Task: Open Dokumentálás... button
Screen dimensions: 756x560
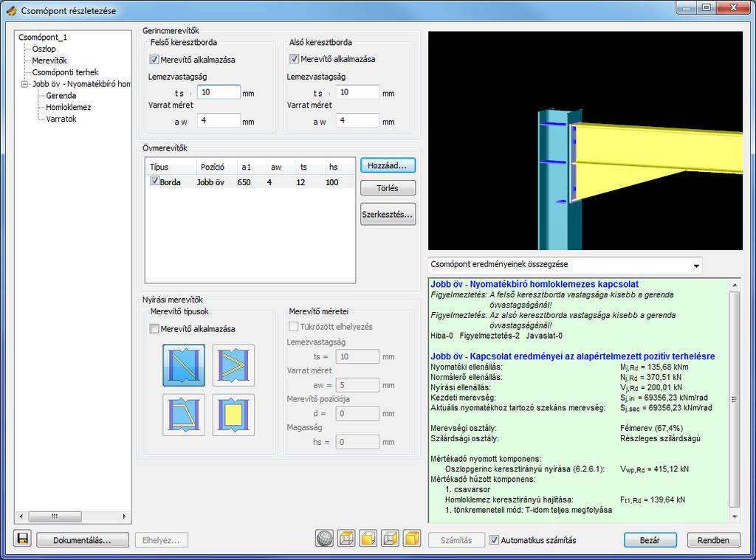Action: point(83,540)
